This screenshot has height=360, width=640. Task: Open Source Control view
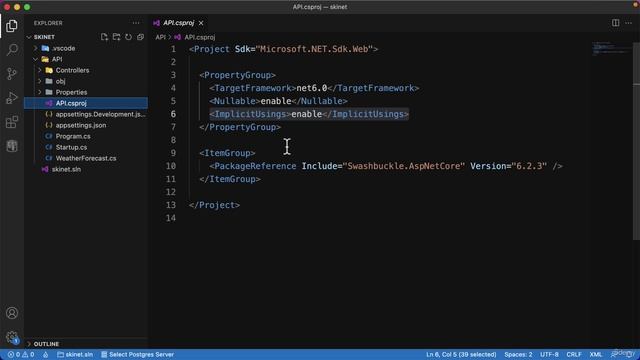click(12, 74)
